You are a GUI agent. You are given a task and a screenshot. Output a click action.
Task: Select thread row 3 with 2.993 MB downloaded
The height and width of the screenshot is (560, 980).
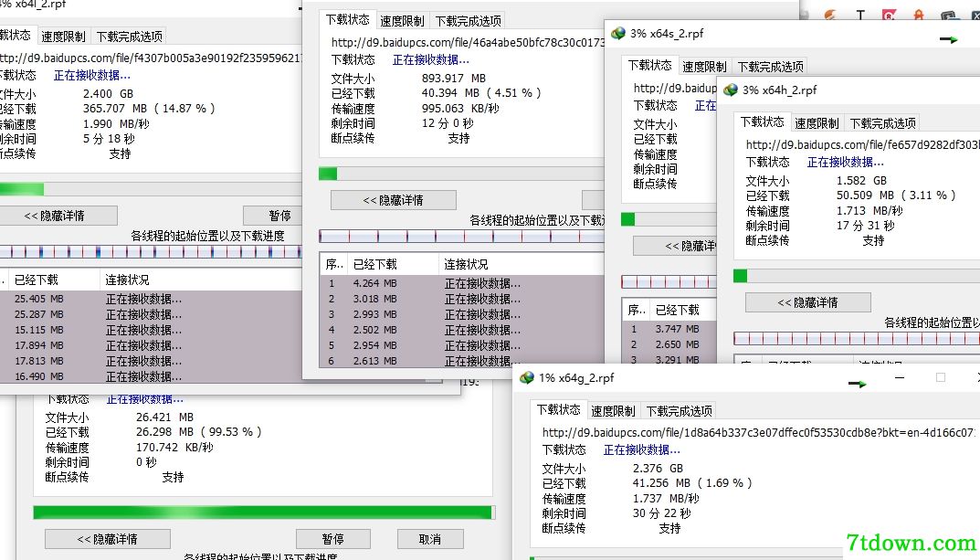click(462, 314)
